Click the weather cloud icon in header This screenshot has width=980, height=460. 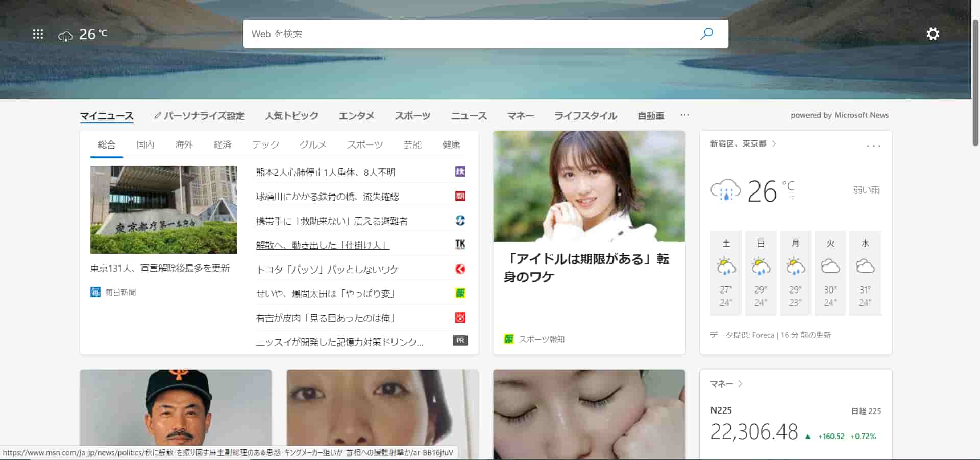click(x=65, y=36)
